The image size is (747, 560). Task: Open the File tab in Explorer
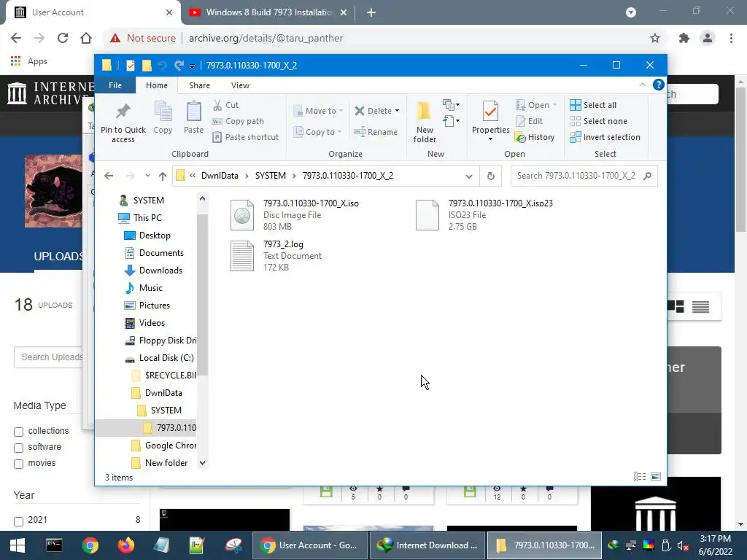(115, 85)
